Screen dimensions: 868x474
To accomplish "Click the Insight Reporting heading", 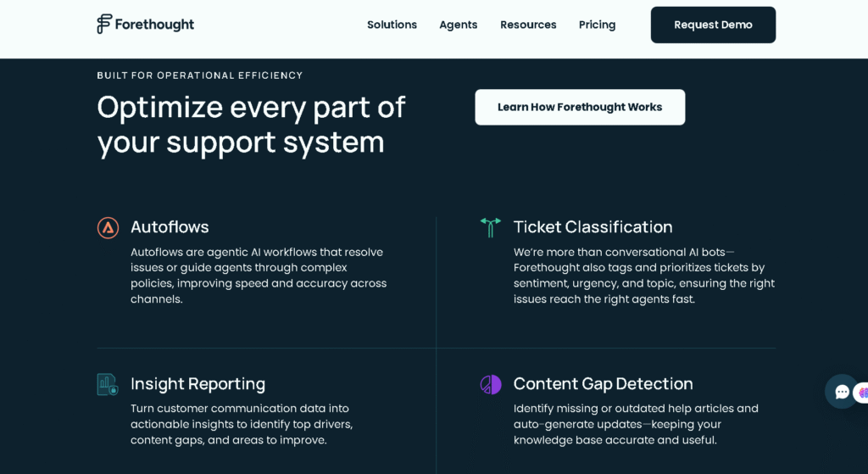I will point(198,384).
